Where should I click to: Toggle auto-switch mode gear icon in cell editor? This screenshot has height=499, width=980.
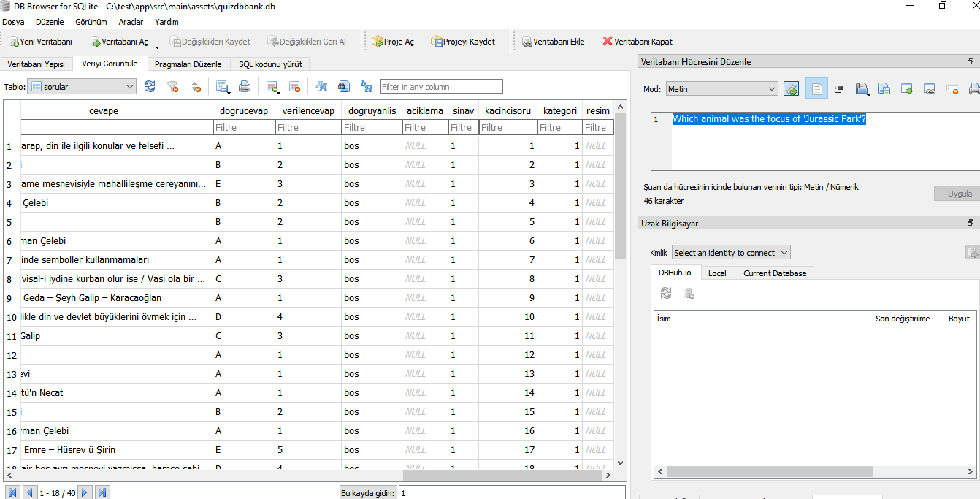pyautogui.click(x=791, y=88)
